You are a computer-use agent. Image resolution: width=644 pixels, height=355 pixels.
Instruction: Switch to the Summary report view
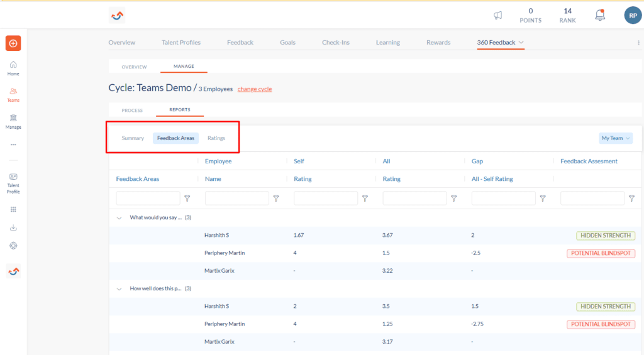133,138
